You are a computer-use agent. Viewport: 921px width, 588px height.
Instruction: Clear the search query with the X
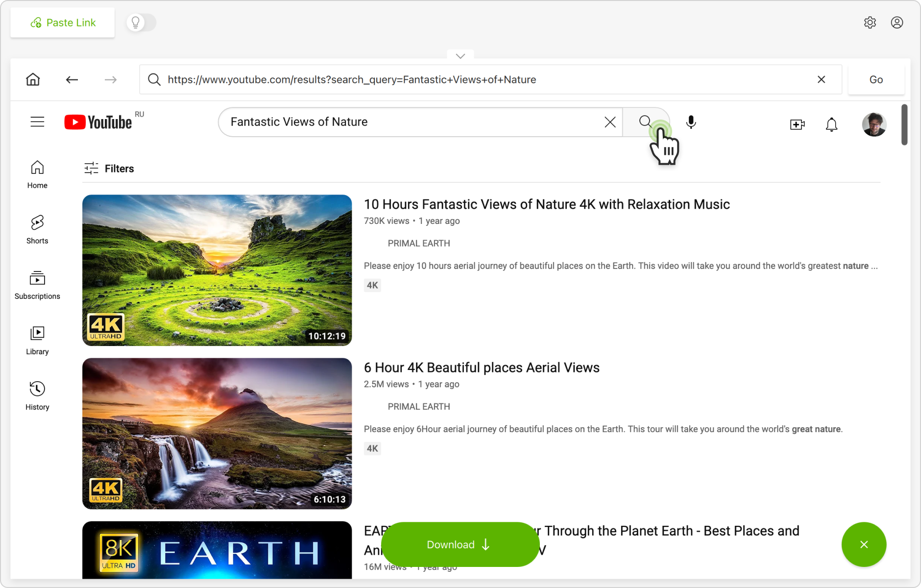point(610,122)
